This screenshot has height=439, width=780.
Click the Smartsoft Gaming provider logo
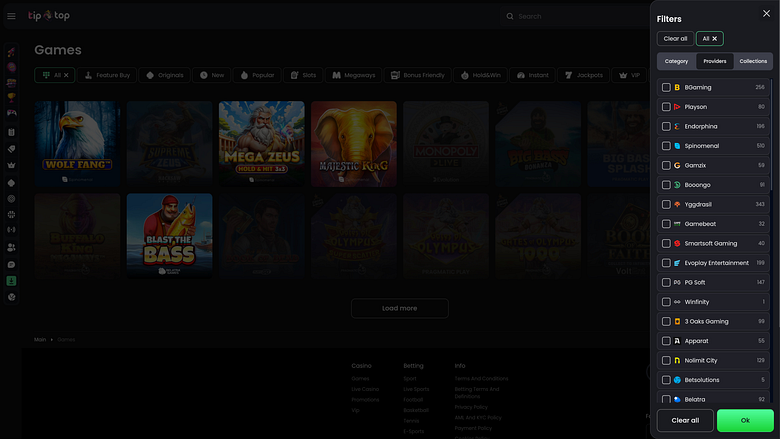[677, 244]
